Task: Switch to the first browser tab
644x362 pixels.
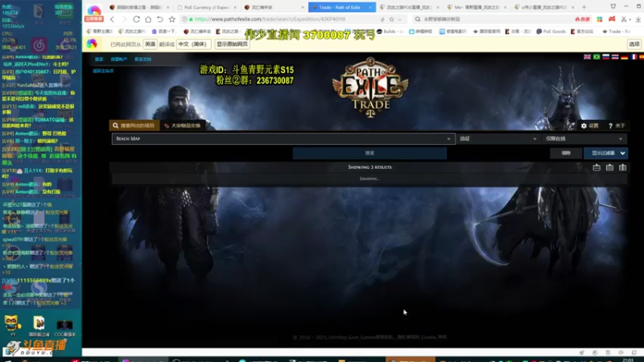Action: 138,7
